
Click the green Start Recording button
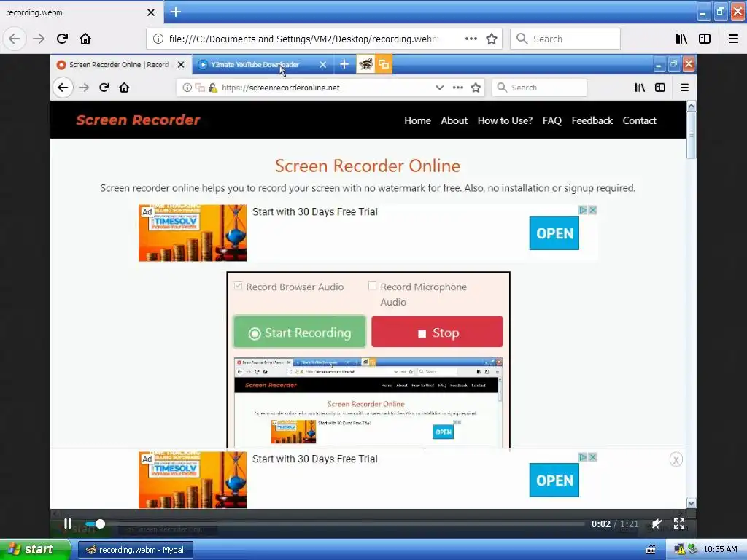click(x=300, y=332)
